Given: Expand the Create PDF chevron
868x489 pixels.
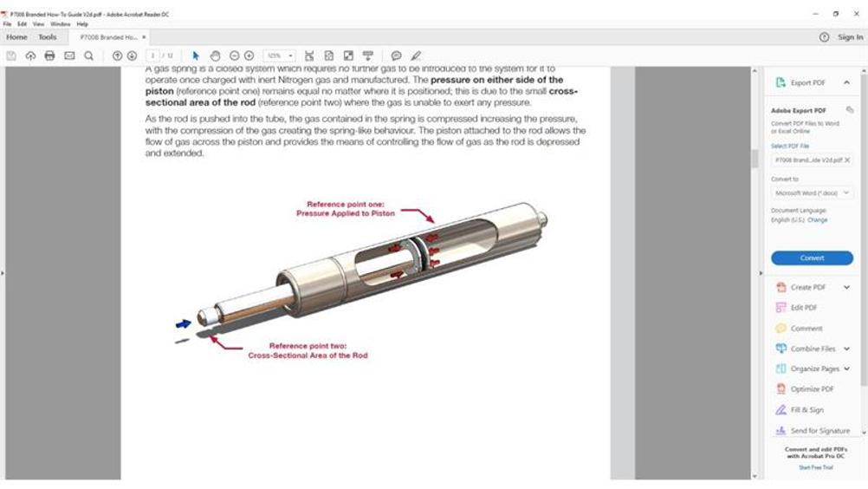Looking at the screenshot, I should click(847, 287).
